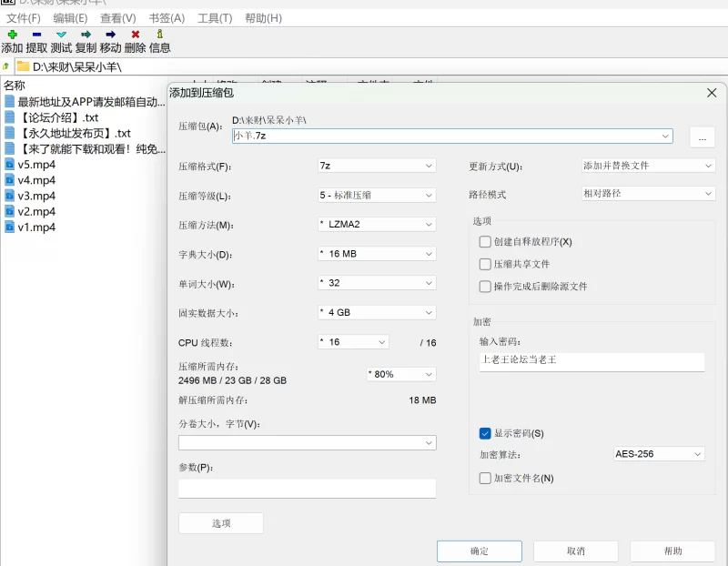Viewport: 728px width, 566px height.
Task: Select the v3.mp4 file name
Action: tap(36, 196)
